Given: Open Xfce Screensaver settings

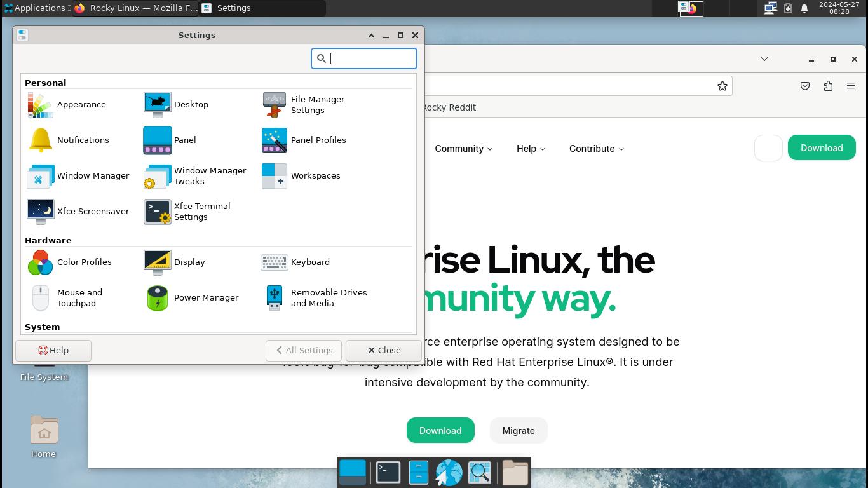Looking at the screenshot, I should coord(78,212).
